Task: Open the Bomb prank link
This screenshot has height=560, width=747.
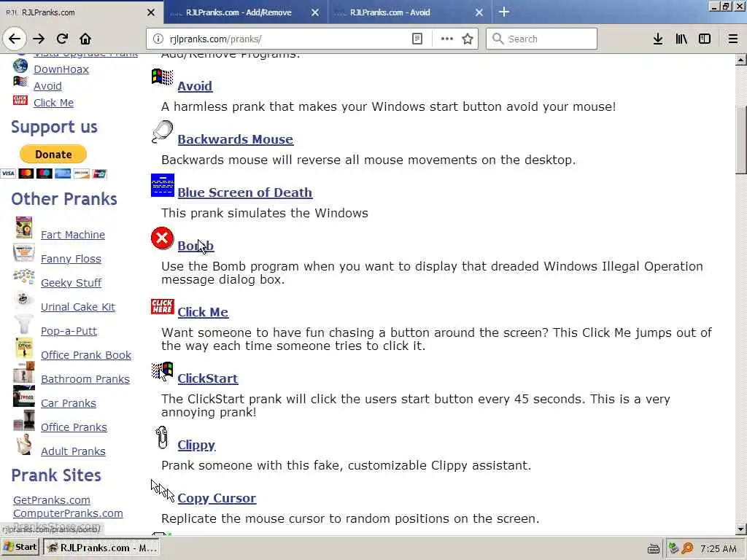Action: point(196,246)
